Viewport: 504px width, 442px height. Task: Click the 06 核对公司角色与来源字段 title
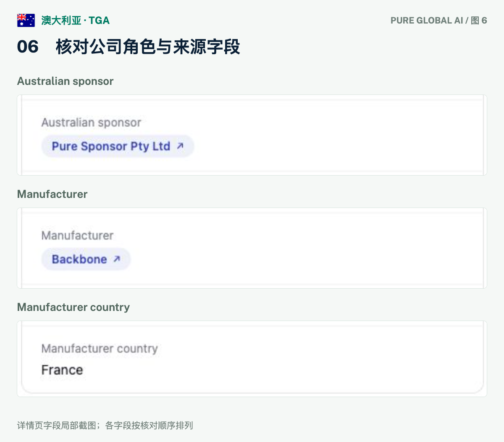tap(129, 46)
